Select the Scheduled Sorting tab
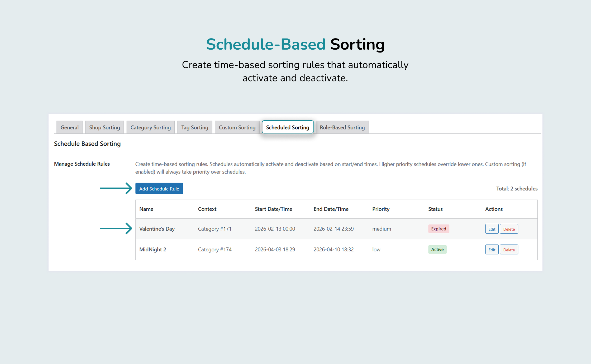Image resolution: width=591 pixels, height=364 pixels. [288, 127]
